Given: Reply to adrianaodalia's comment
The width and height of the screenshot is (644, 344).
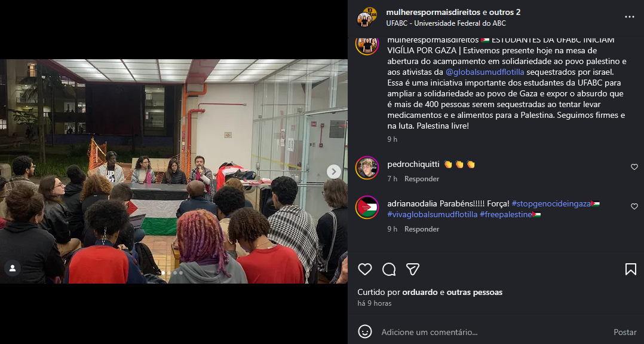Looking at the screenshot, I should (x=421, y=229).
